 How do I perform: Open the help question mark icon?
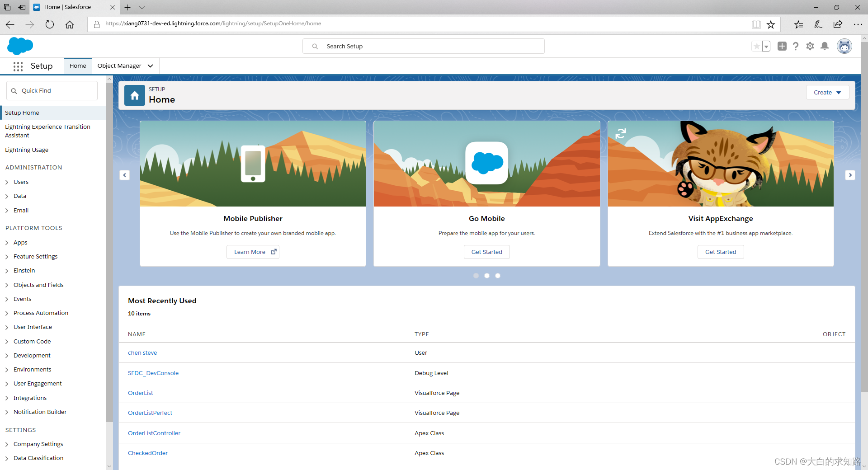796,46
